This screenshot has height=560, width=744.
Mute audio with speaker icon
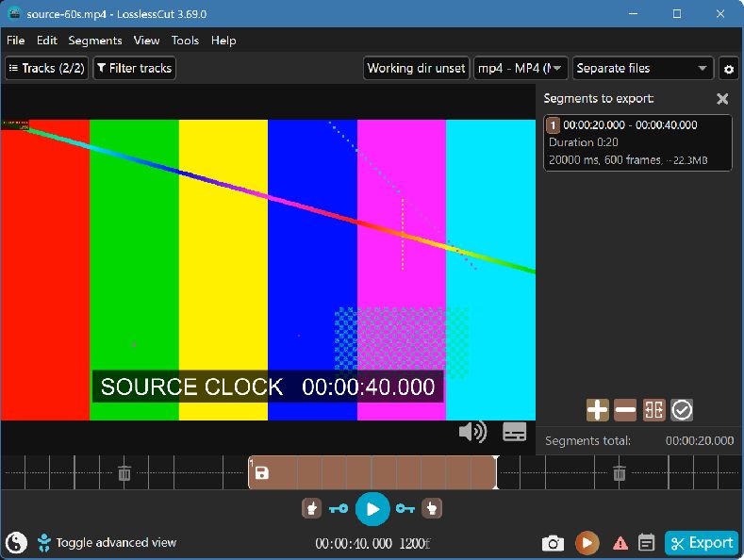click(x=472, y=432)
